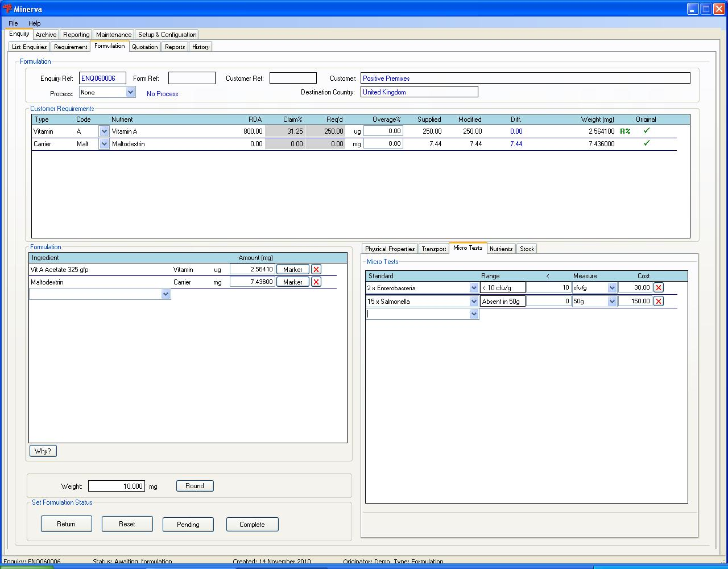Edit Overage% for Vitamin A
728x569 pixels.
click(383, 131)
